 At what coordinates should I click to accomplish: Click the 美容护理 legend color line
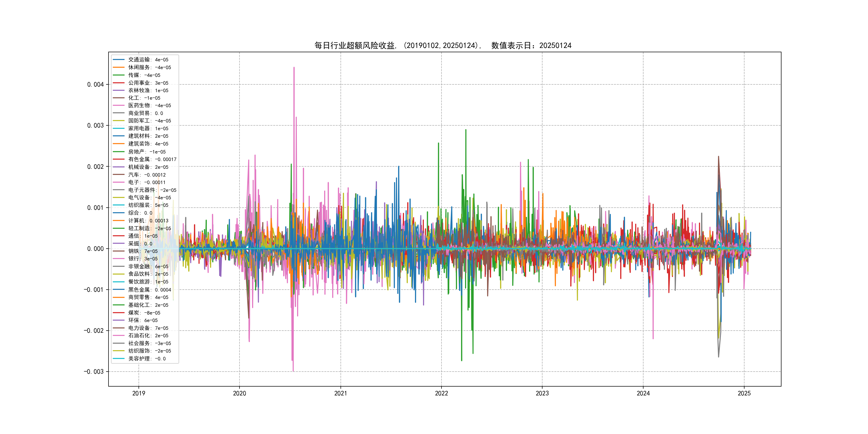[119, 358]
